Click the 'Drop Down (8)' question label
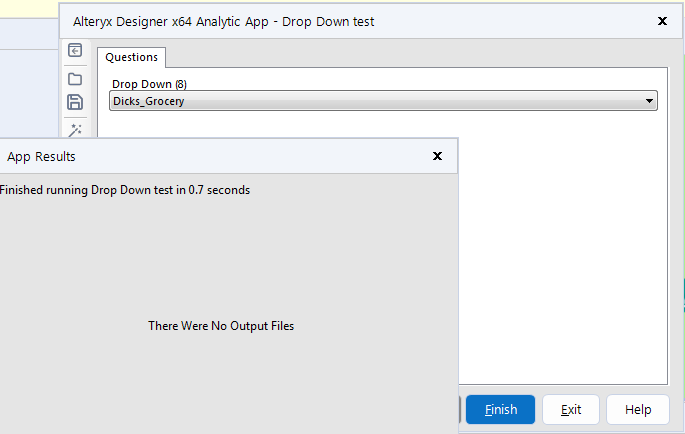This screenshot has width=685, height=434. pyautogui.click(x=149, y=84)
